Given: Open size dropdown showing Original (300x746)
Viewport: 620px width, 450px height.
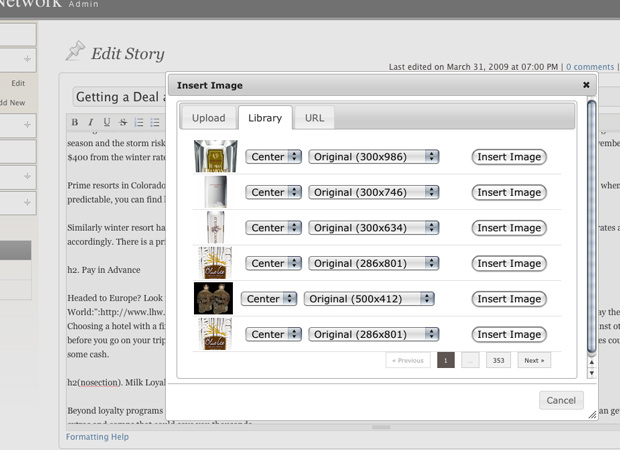Looking at the screenshot, I should coord(374,192).
